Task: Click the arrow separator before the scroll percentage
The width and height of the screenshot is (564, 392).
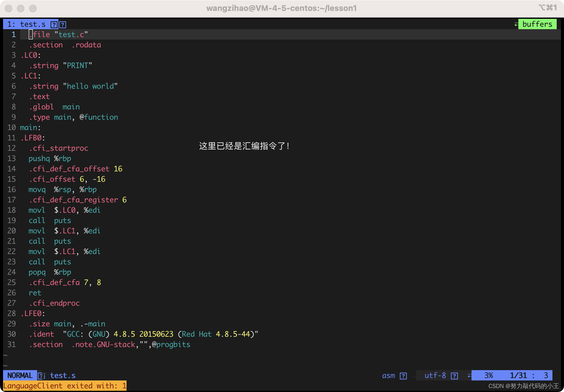Action: pos(469,376)
